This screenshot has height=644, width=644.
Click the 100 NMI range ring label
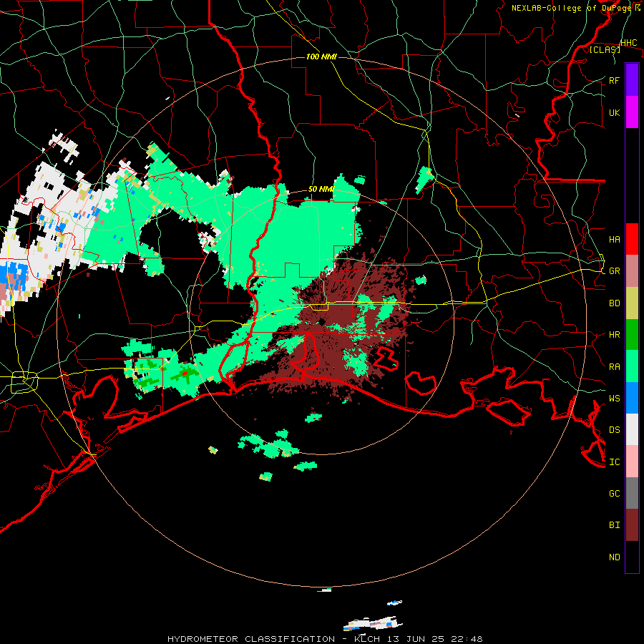tap(321, 57)
